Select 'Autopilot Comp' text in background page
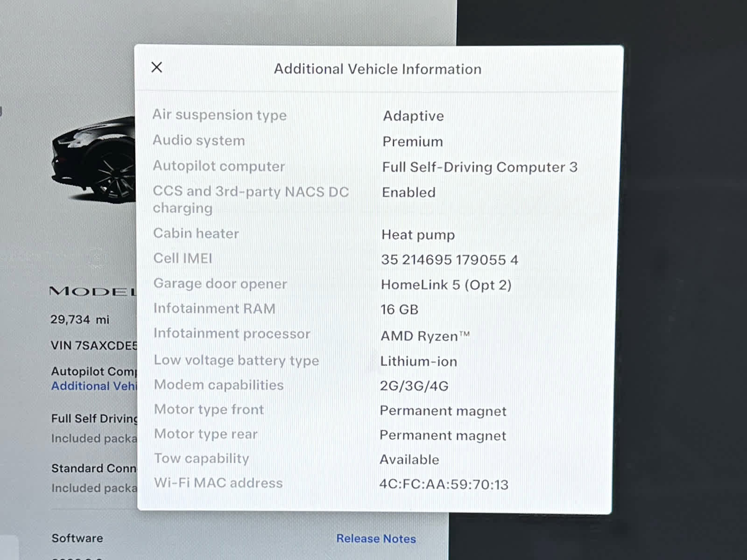This screenshot has height=560, width=747. [94, 371]
